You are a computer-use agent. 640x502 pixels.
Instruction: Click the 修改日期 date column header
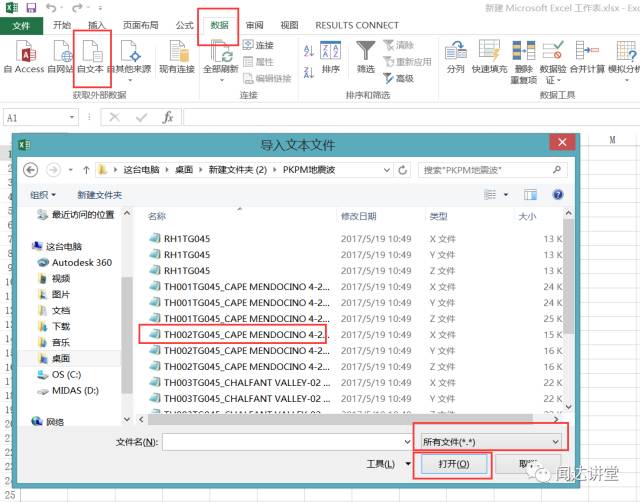point(358,216)
